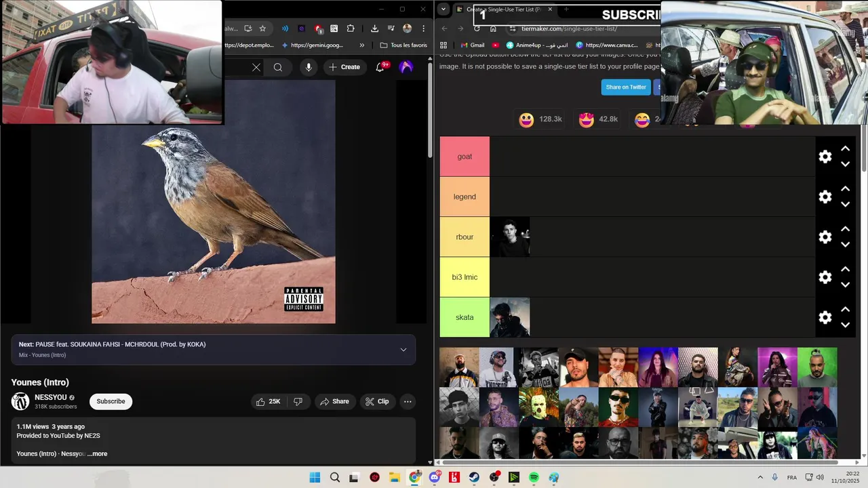Expand the description with ...more
Screen dimensions: 868x488
(x=98, y=454)
